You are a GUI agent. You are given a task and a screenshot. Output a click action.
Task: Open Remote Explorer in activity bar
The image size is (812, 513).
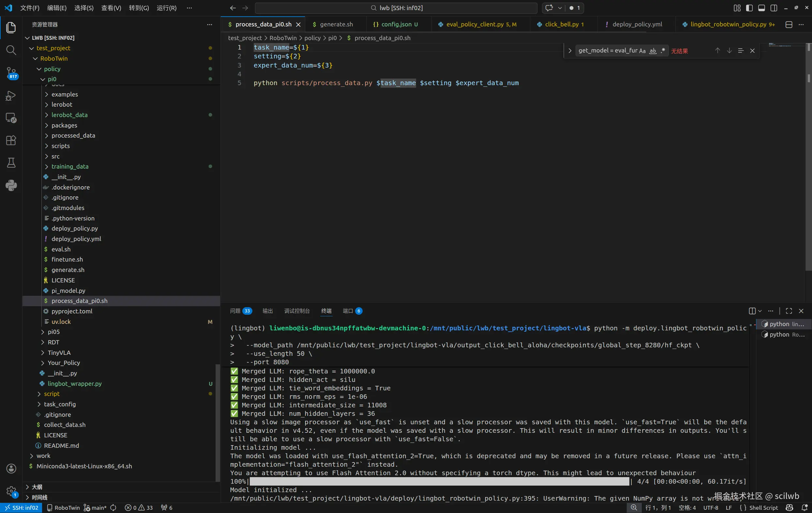point(11,118)
